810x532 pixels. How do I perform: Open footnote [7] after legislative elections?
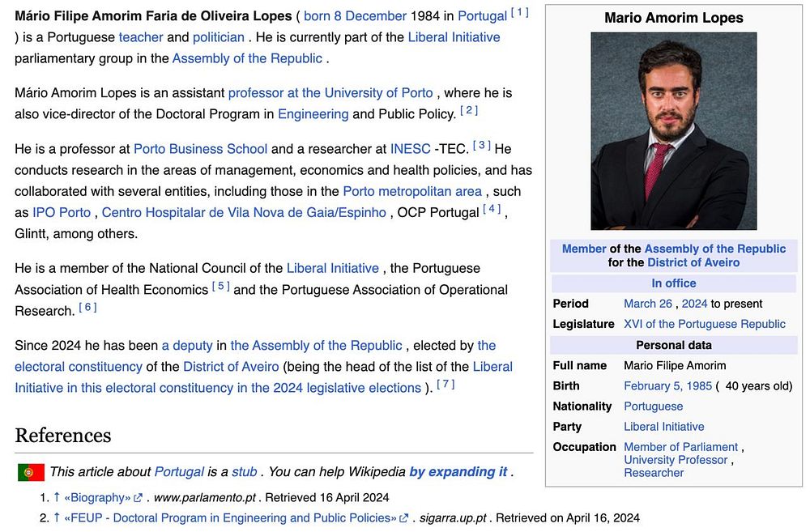(x=446, y=385)
